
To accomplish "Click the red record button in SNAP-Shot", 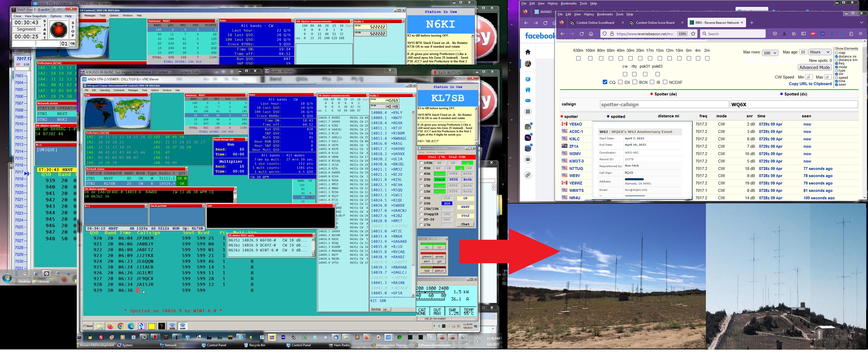I will coord(59,30).
